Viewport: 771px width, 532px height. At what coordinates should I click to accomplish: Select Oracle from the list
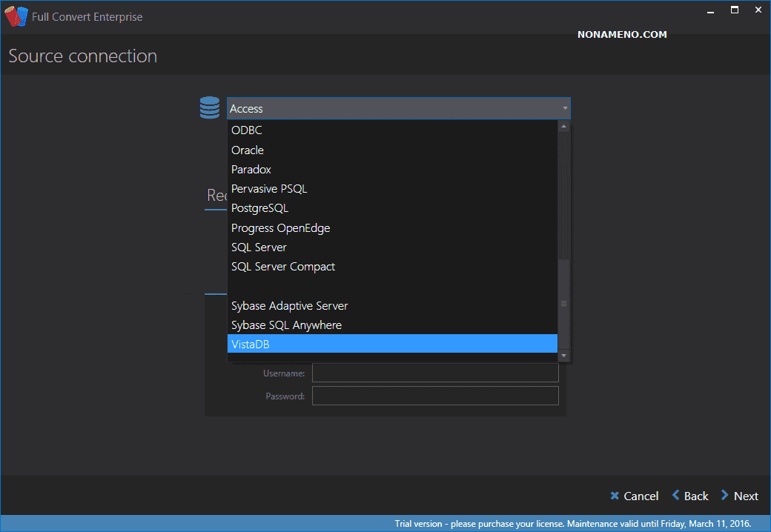click(x=248, y=150)
